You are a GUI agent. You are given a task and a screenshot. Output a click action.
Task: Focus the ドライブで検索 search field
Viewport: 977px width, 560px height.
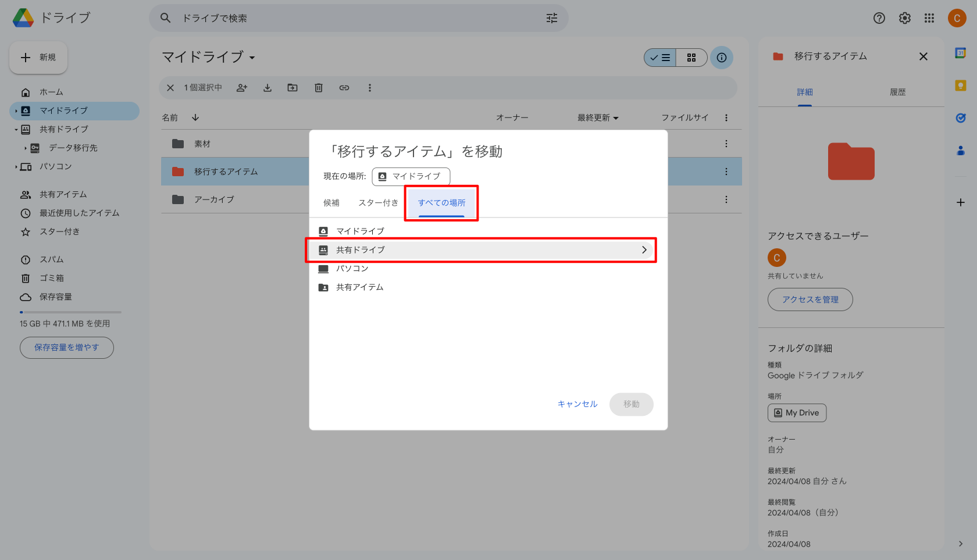point(359,18)
